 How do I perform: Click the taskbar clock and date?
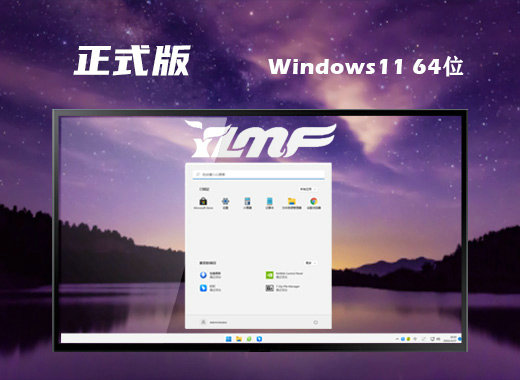point(450,339)
